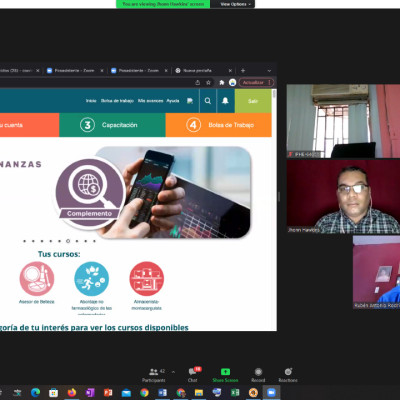This screenshot has height=400, width=400.
Task: Select the highlighted carousel dot under the banner
Action: pos(68,241)
